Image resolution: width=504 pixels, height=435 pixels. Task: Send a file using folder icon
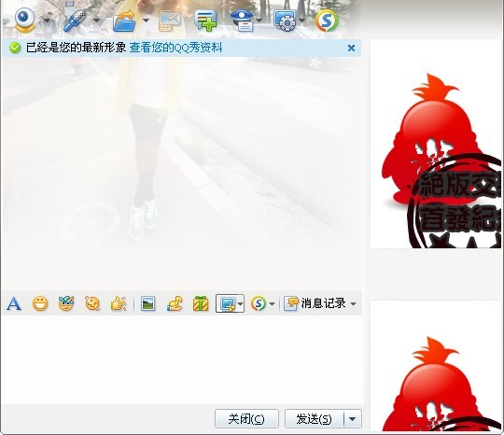(x=124, y=21)
